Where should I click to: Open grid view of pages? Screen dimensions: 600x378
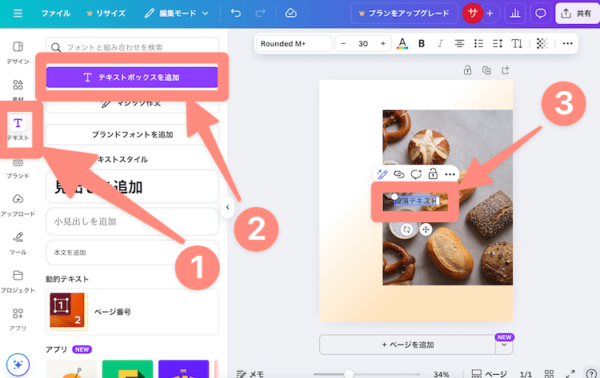click(549, 374)
